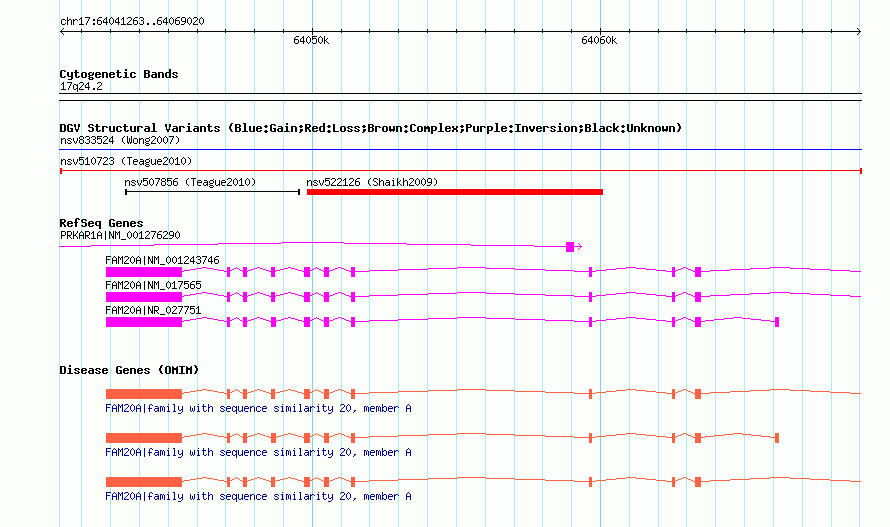The height and width of the screenshot is (527, 890).
Task: Click the last exon of FAM20A NR_027751
Action: (777, 322)
